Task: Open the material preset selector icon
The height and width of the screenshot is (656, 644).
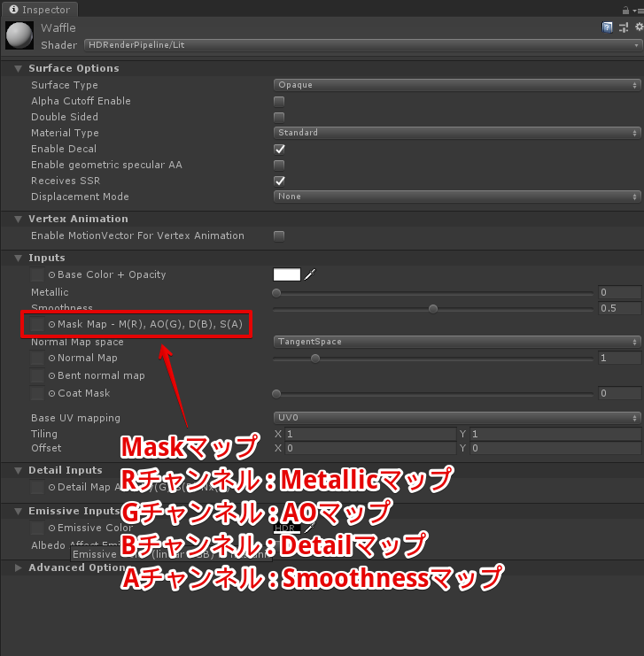Action: point(624,27)
